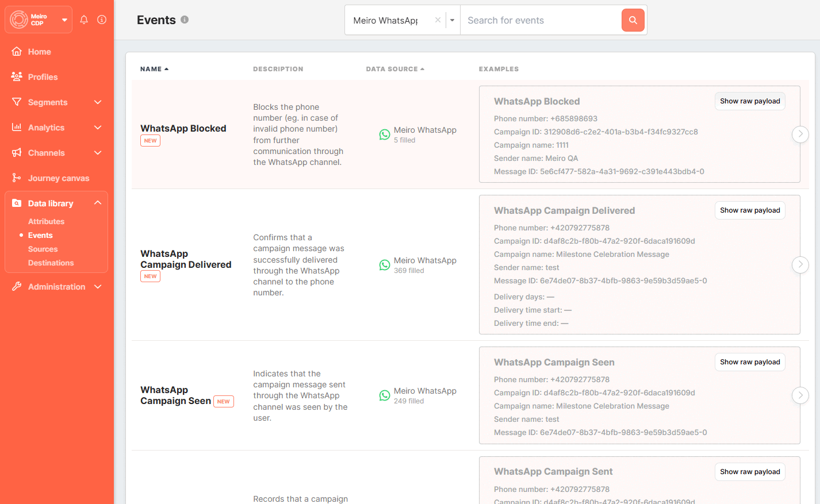820x504 pixels.
Task: Click the Channels megaphone icon
Action: (x=17, y=152)
